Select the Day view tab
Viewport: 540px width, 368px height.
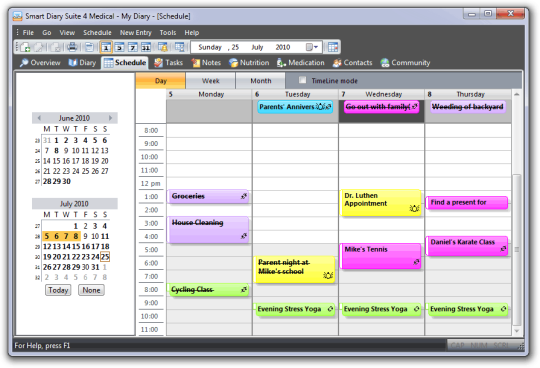pyautogui.click(x=160, y=81)
